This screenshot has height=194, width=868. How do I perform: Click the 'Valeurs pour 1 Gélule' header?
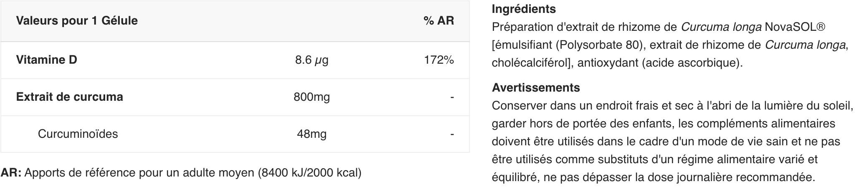tap(77, 20)
